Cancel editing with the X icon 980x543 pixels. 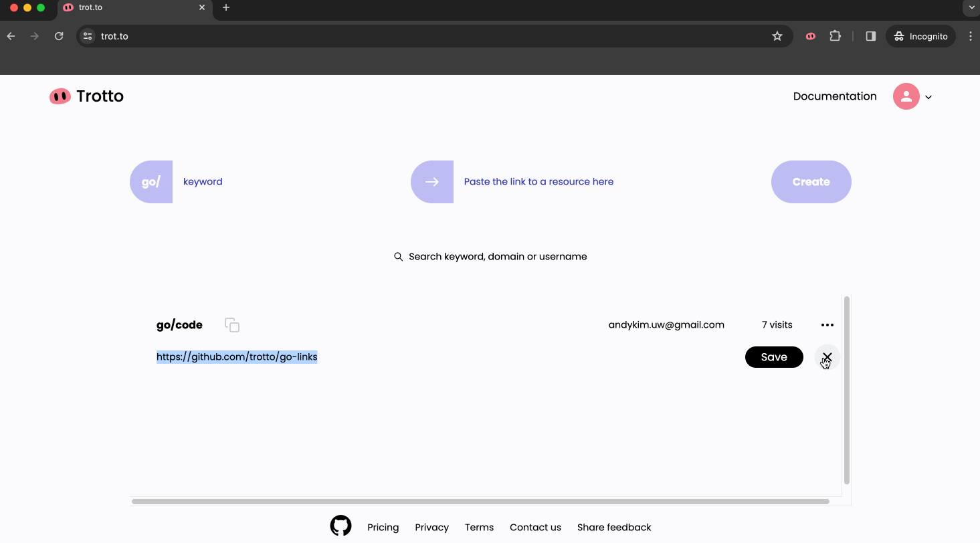827,357
